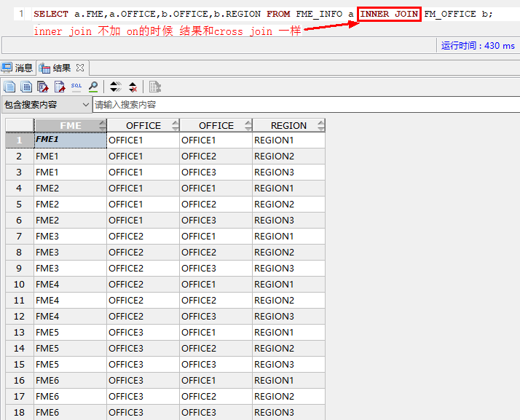The image size is (520, 420).
Task: Click the SQL icon in results toolbar
Action: pyautogui.click(x=76, y=87)
